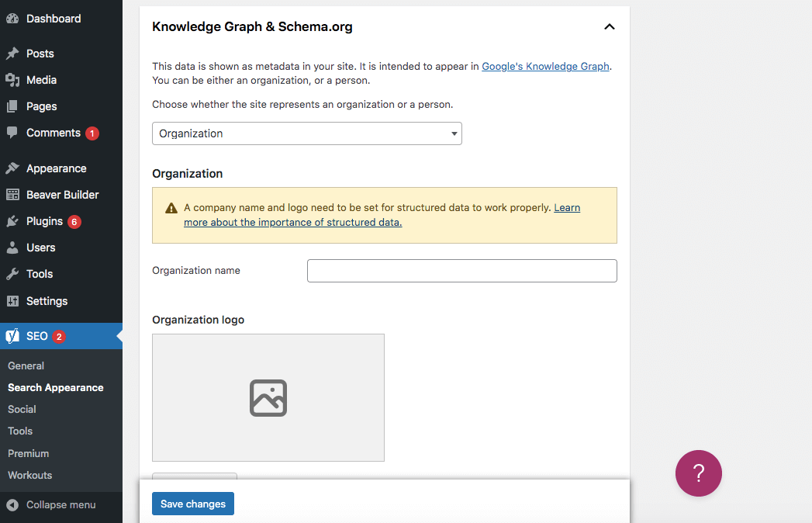Viewport: 812px width, 523px height.
Task: Follow the Google's Knowledge Graph link
Action: tap(545, 67)
